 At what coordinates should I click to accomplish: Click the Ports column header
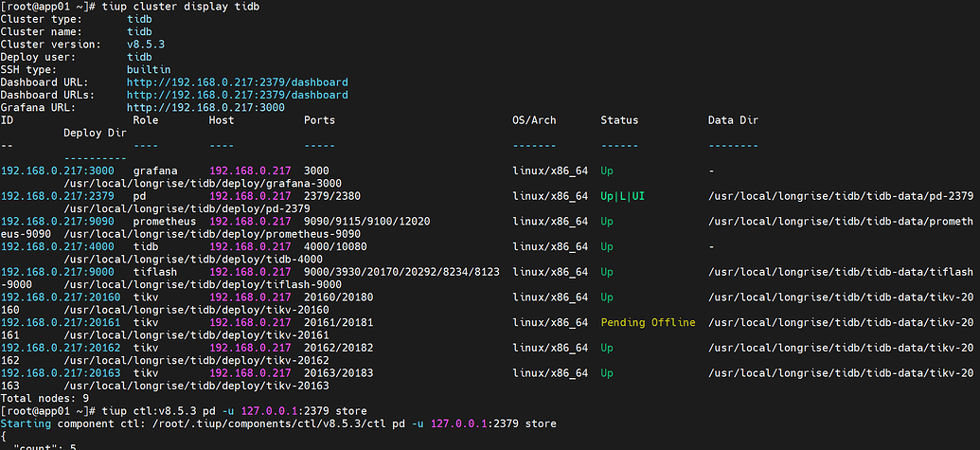319,120
